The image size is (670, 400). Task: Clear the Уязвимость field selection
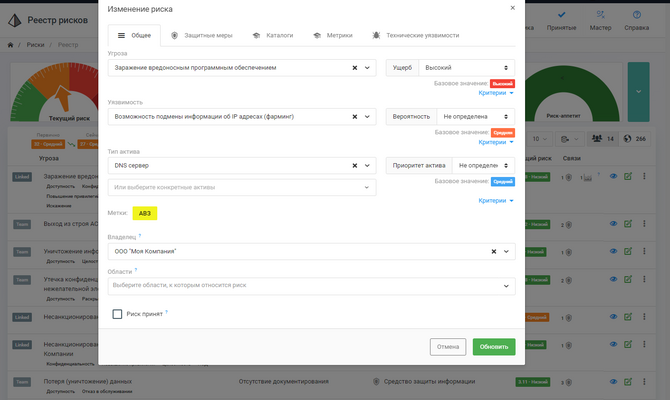click(x=355, y=117)
